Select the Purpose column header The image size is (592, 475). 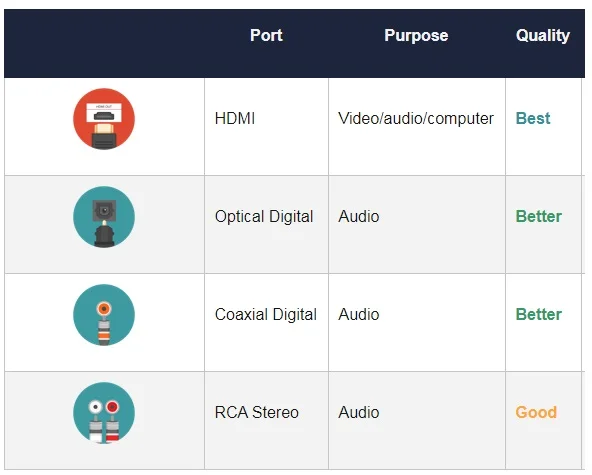coord(416,35)
